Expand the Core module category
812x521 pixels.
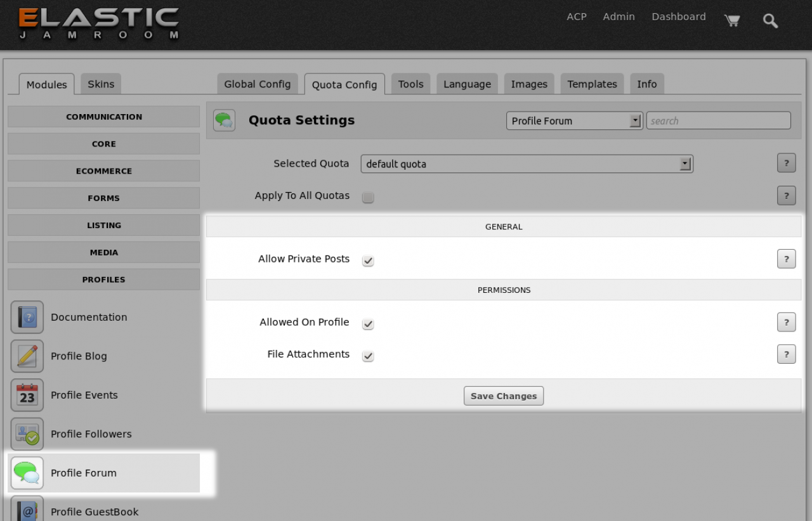(x=104, y=144)
